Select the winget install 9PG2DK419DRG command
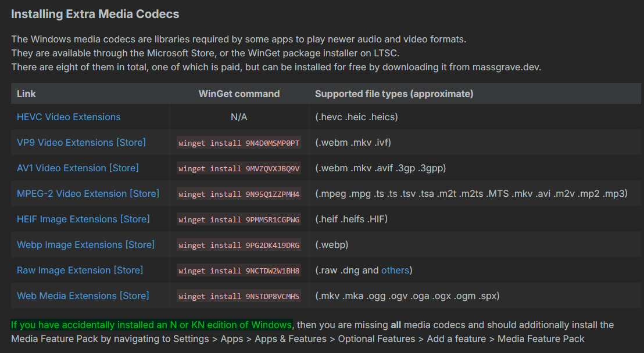The height and width of the screenshot is (353, 644). pyautogui.click(x=239, y=245)
